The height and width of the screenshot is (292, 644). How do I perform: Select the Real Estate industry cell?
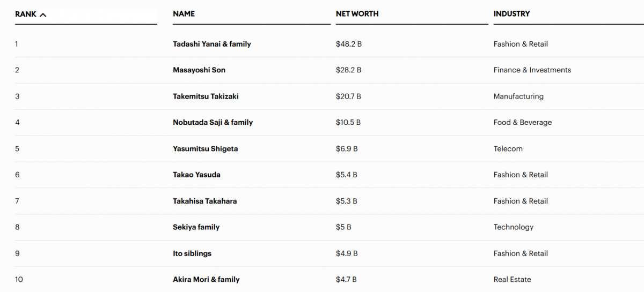click(512, 280)
